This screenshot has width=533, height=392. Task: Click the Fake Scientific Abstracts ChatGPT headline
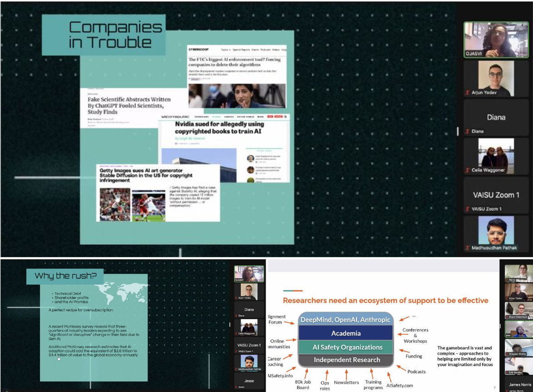(129, 105)
